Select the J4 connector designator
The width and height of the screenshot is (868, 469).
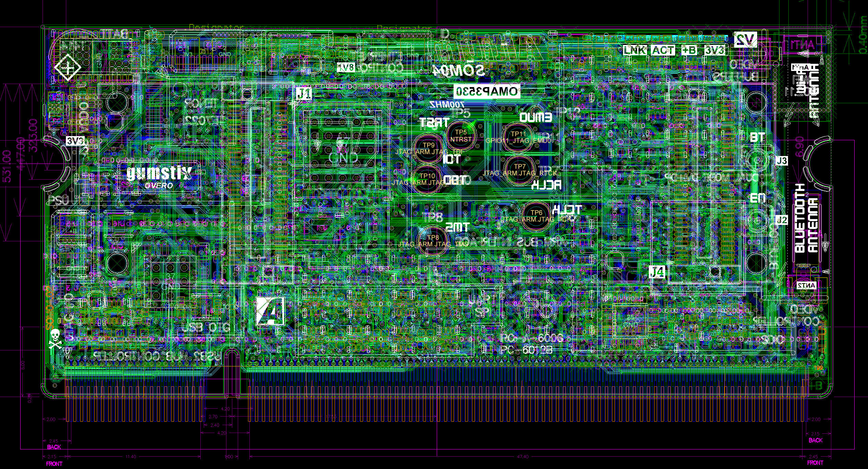[657, 272]
